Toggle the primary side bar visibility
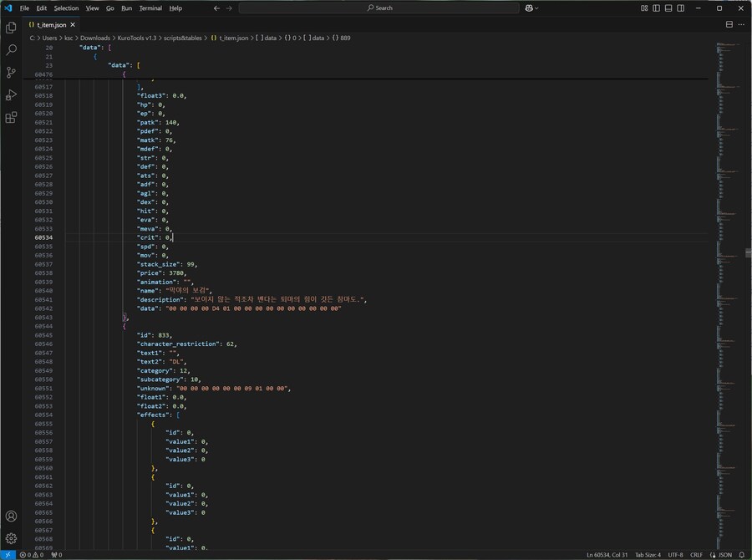Viewport: 752px width, 560px height. pos(657,8)
